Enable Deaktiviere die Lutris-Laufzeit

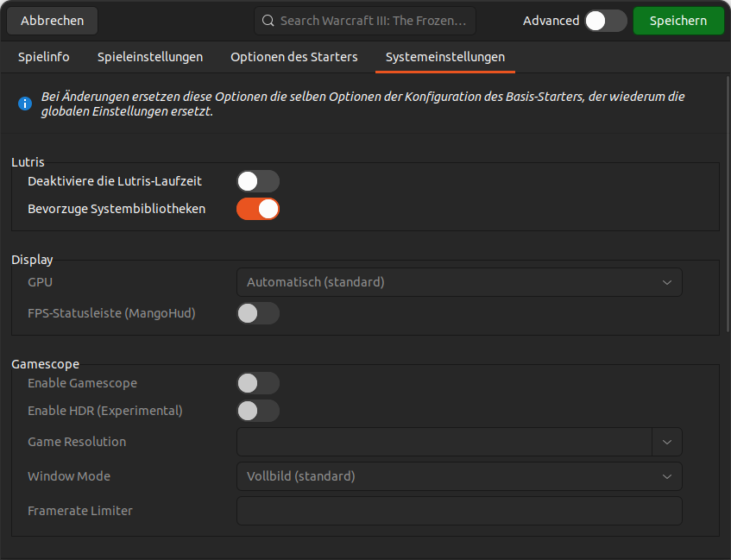click(257, 181)
